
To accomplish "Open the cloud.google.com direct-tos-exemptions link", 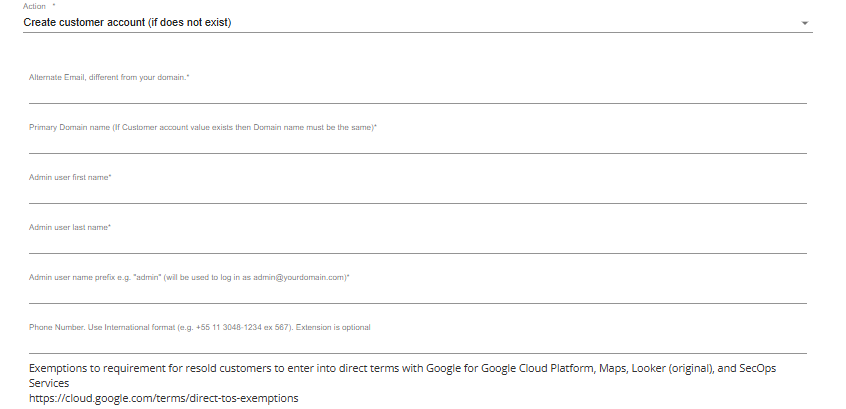I will (163, 398).
